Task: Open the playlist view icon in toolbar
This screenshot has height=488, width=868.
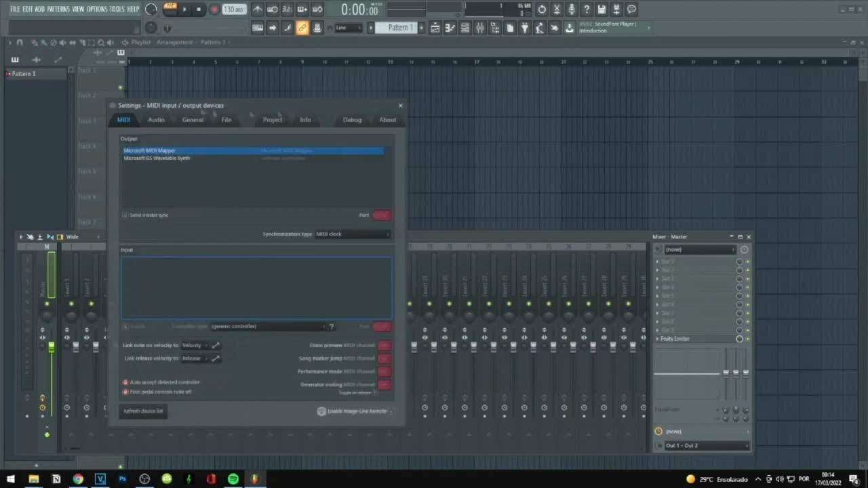Action: coord(435,28)
